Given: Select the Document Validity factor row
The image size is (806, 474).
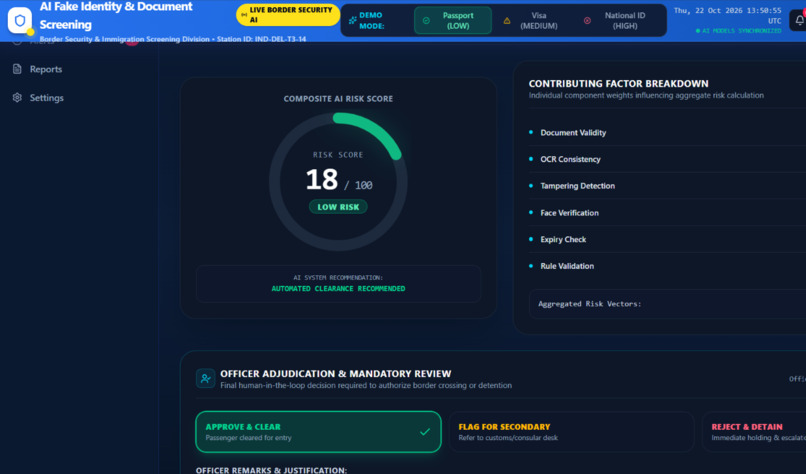Looking at the screenshot, I should 667,133.
